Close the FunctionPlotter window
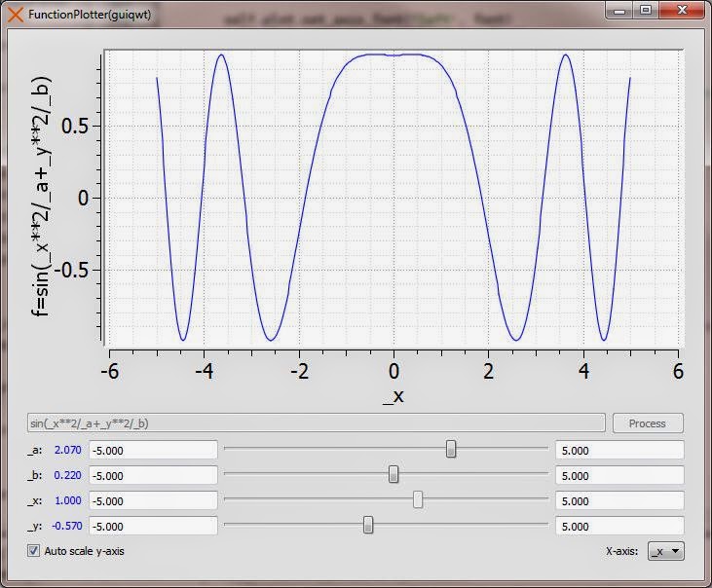This screenshot has width=712, height=588. point(682,11)
